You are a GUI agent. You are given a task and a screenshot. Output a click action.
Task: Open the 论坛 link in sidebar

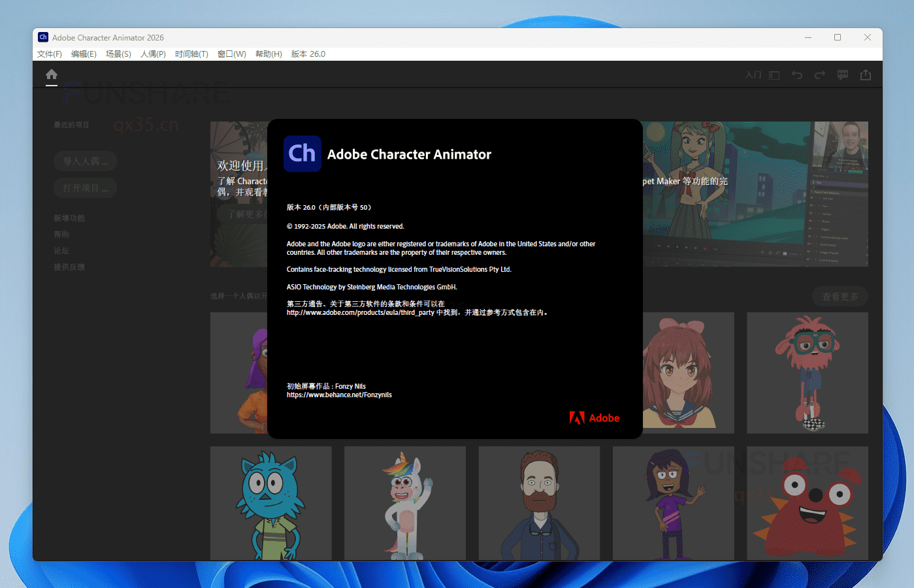click(x=61, y=250)
